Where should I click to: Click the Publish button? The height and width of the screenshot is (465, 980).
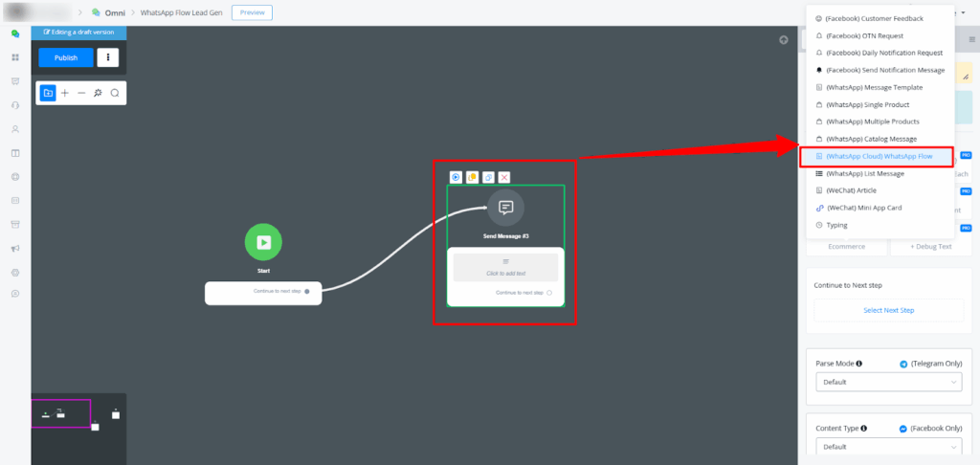[x=66, y=57]
